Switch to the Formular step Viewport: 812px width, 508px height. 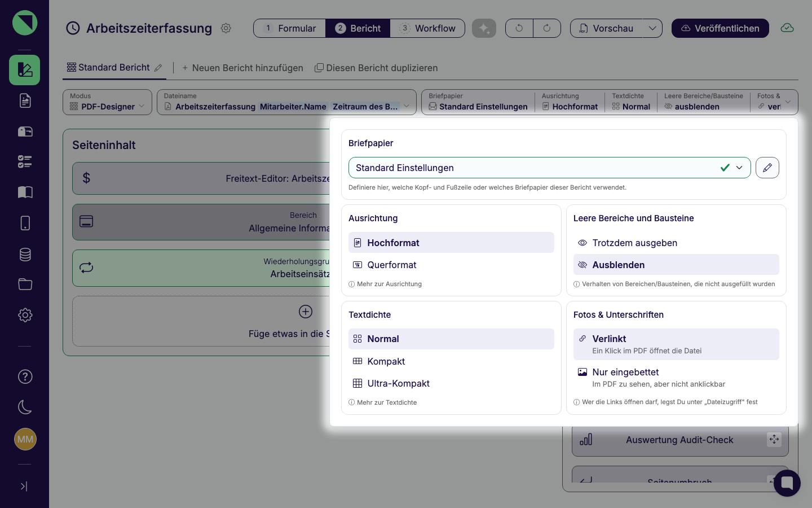pos(290,28)
